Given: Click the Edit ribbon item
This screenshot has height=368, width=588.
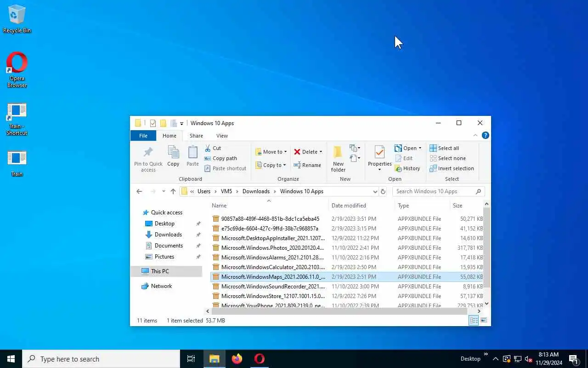Looking at the screenshot, I should [x=404, y=158].
